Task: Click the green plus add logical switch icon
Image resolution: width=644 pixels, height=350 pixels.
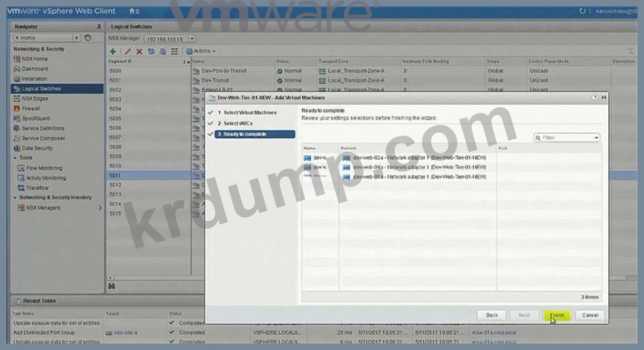Action: point(113,51)
